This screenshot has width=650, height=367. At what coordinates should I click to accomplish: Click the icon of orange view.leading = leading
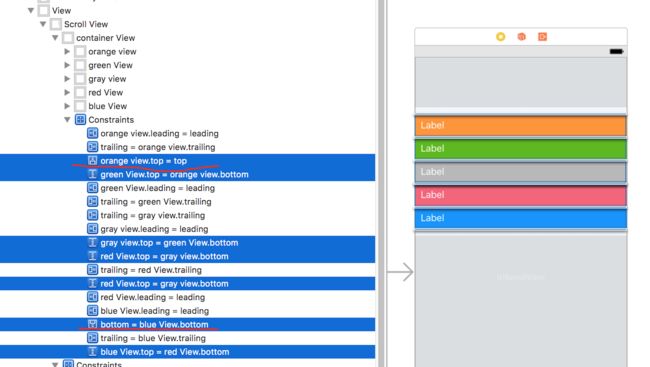click(x=92, y=133)
